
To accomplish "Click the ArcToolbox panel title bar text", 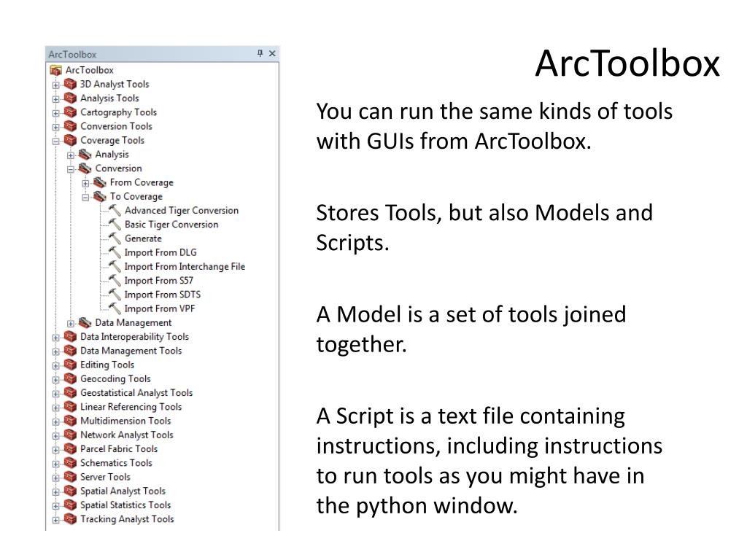I will [x=72, y=54].
